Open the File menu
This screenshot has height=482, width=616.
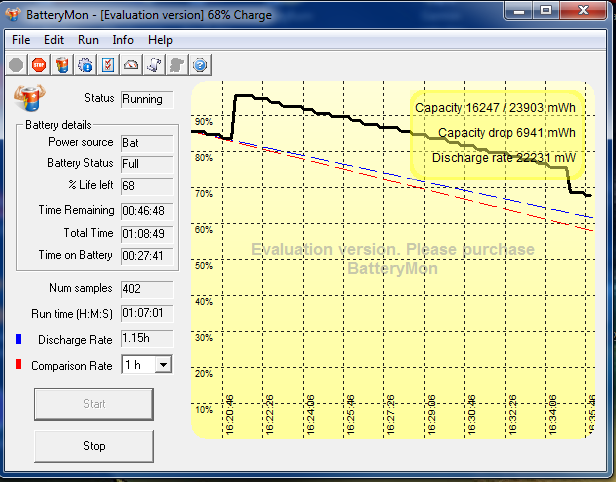21,40
